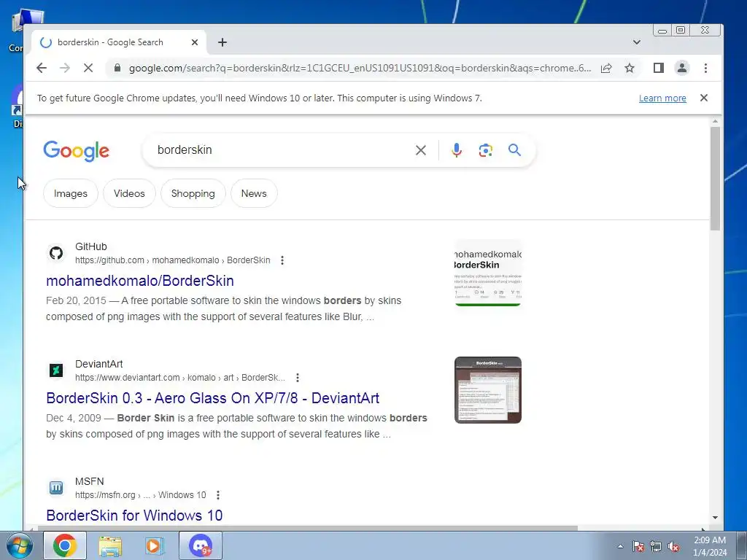Open a new tab with the plus button
Screen dimensions: 747x560
click(x=222, y=42)
